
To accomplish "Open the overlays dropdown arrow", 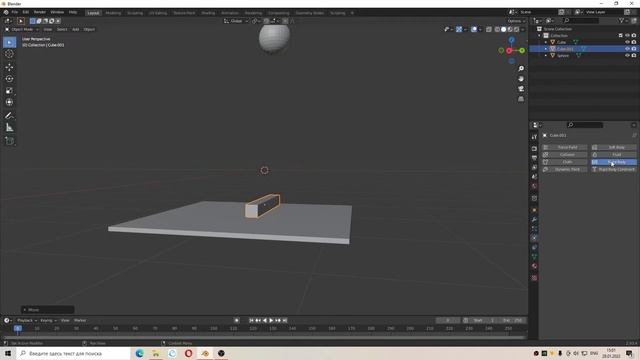I will [480, 29].
